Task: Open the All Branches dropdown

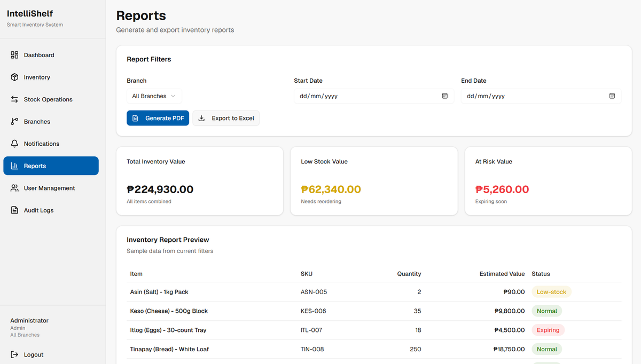Action: 154,96
